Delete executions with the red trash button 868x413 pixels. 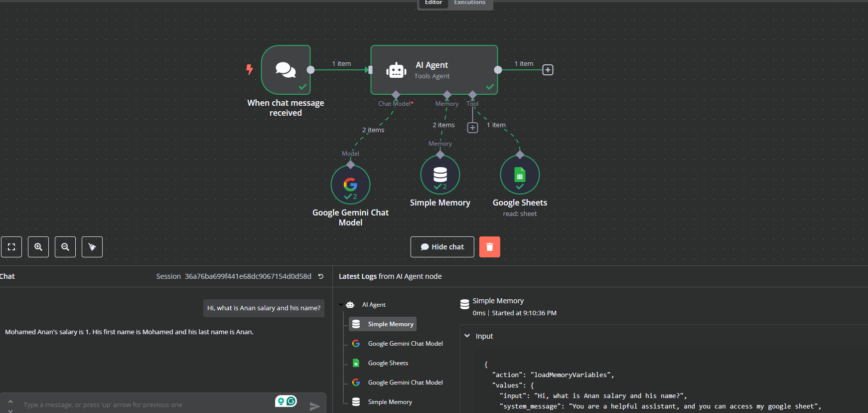point(489,247)
